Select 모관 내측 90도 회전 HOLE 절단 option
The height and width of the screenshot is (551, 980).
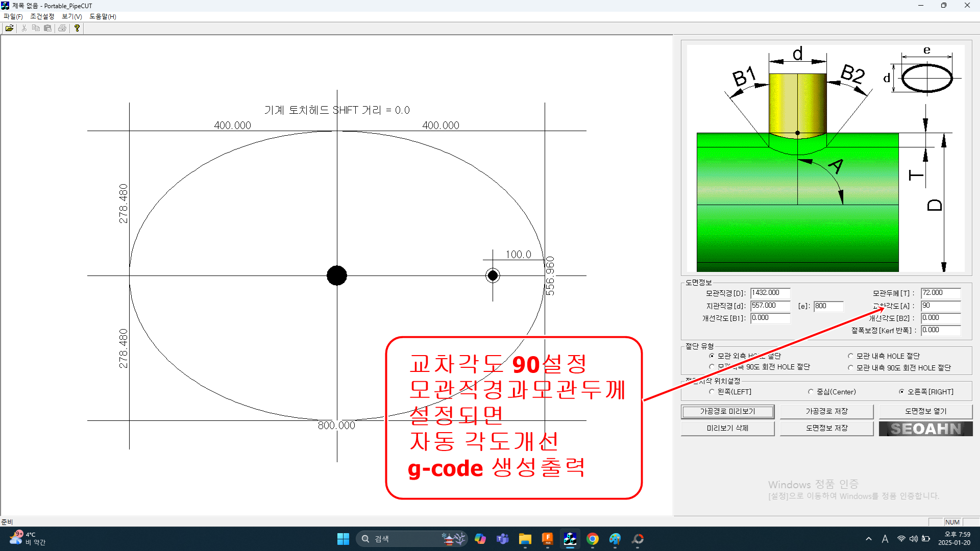[851, 368]
